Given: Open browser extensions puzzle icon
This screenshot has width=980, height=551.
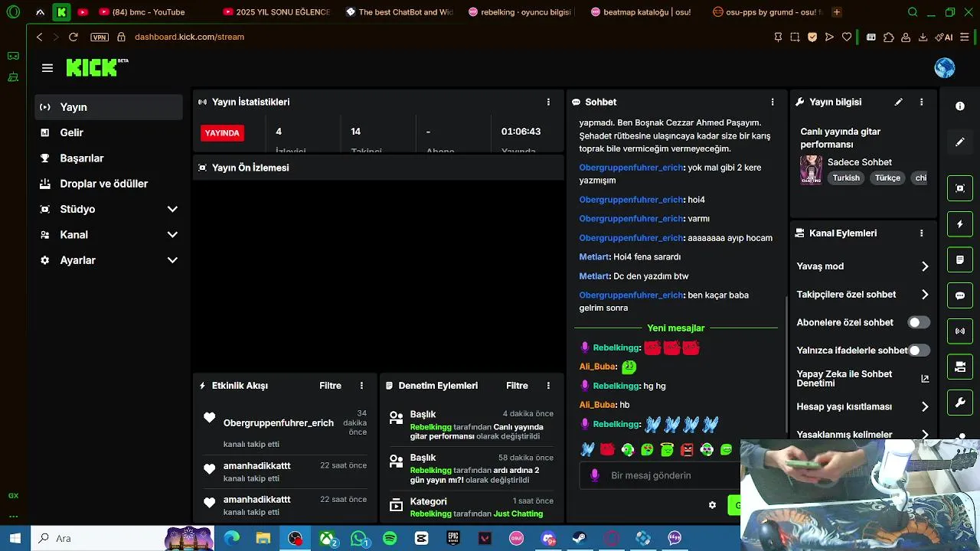Looking at the screenshot, I should (x=889, y=37).
